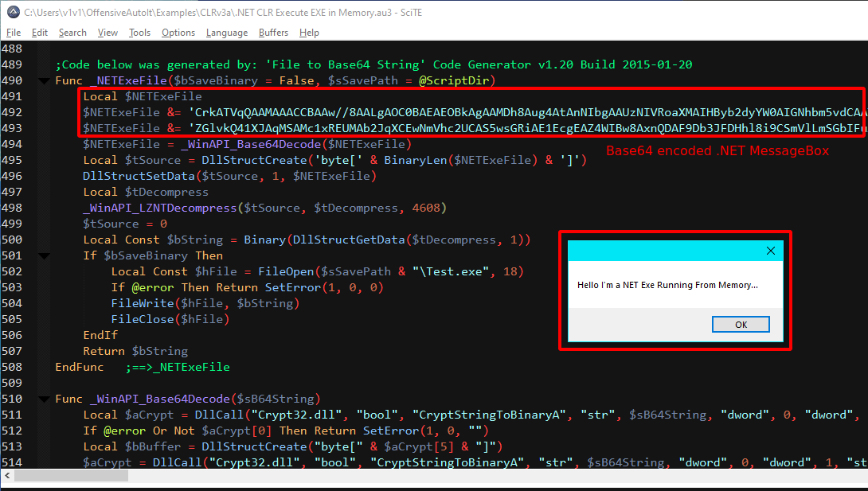Click the ';==>_NETExeFile' comment on line 508
This screenshot has width=868, height=491.
[177, 368]
